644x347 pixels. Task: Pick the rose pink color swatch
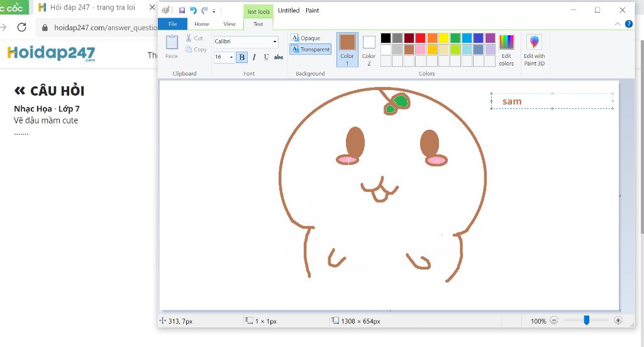tap(421, 50)
